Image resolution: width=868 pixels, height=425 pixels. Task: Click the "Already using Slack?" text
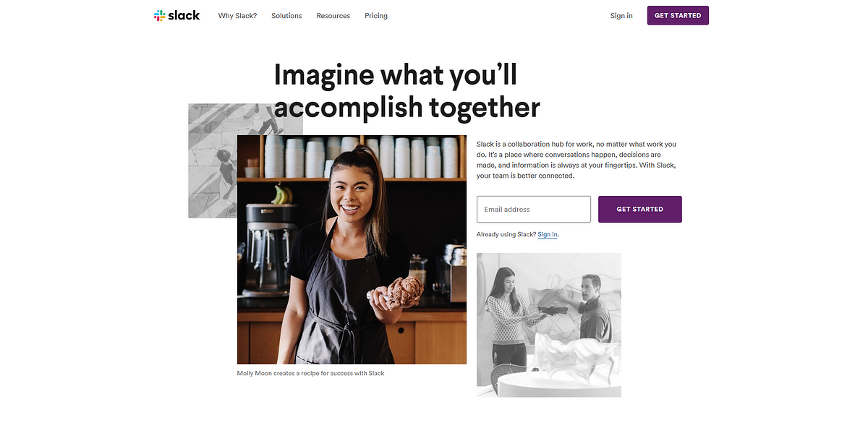[506, 235]
